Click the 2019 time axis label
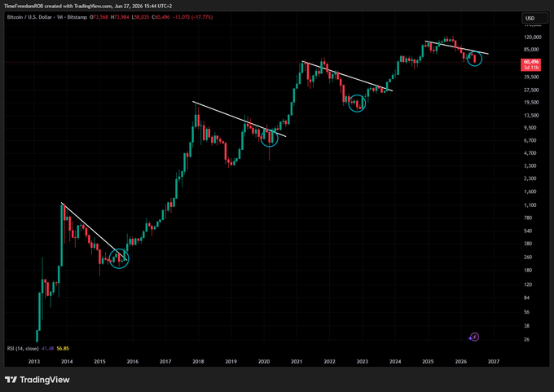The image size is (554, 392). (x=231, y=362)
